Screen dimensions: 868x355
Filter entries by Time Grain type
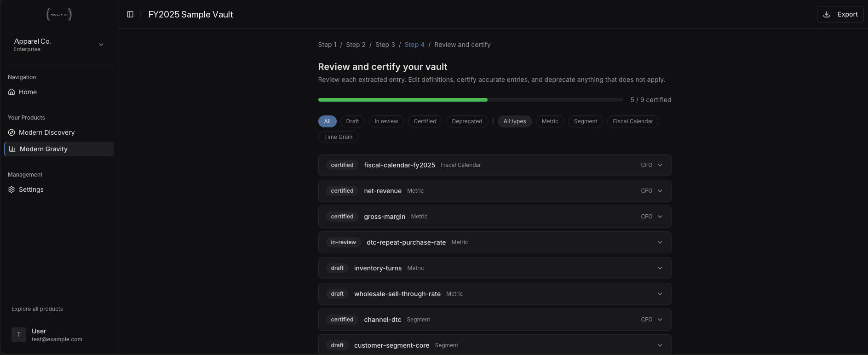click(338, 137)
